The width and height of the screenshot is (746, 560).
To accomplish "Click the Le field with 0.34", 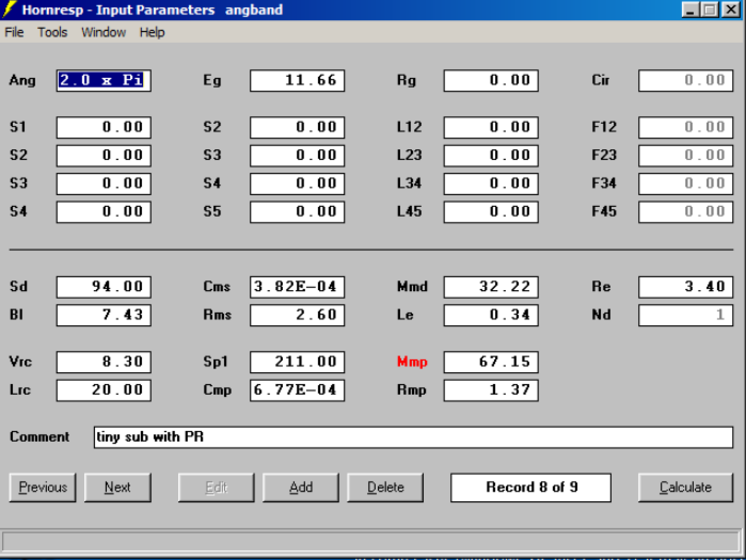I will coord(491,315).
